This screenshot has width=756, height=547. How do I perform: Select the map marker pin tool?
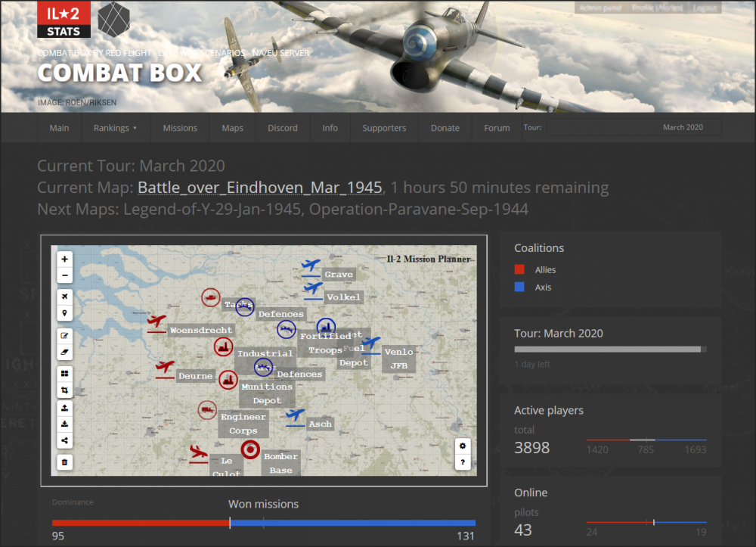tap(64, 312)
